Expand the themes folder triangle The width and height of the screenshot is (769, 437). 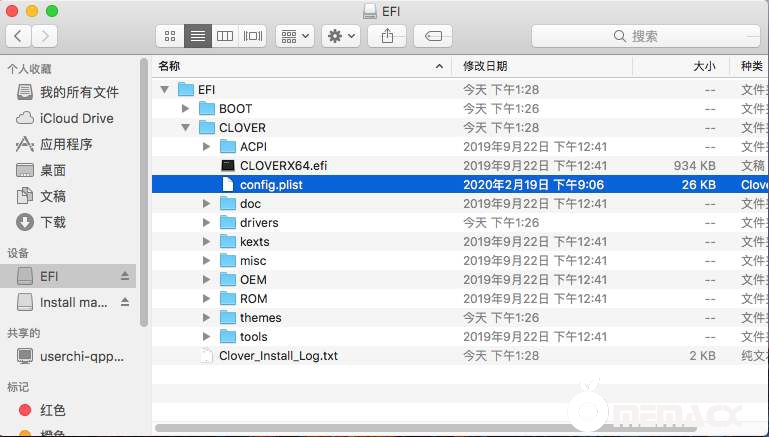(x=207, y=318)
